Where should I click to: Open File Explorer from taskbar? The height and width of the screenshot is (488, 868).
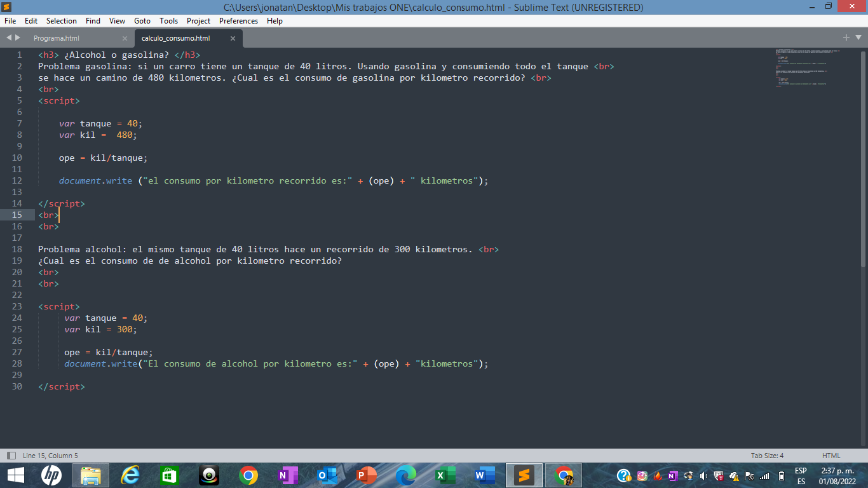[x=91, y=475]
